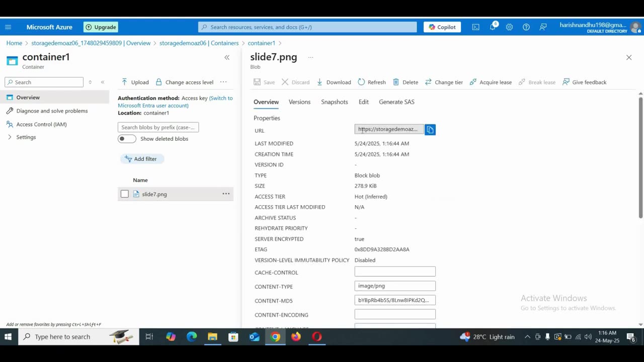Screen dimensions: 644x362
Task: Open Access Control (IAM)
Action: (41, 124)
